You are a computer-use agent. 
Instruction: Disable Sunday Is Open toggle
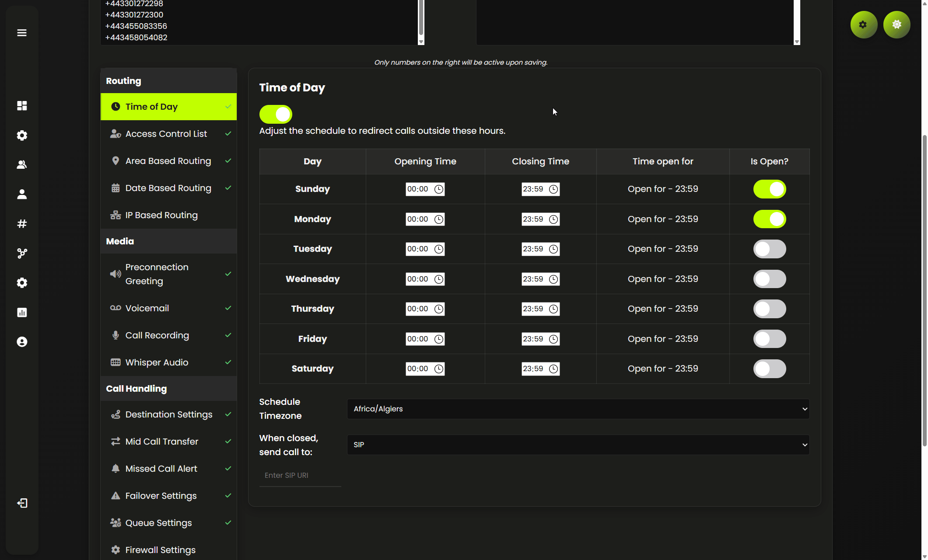[x=769, y=189]
